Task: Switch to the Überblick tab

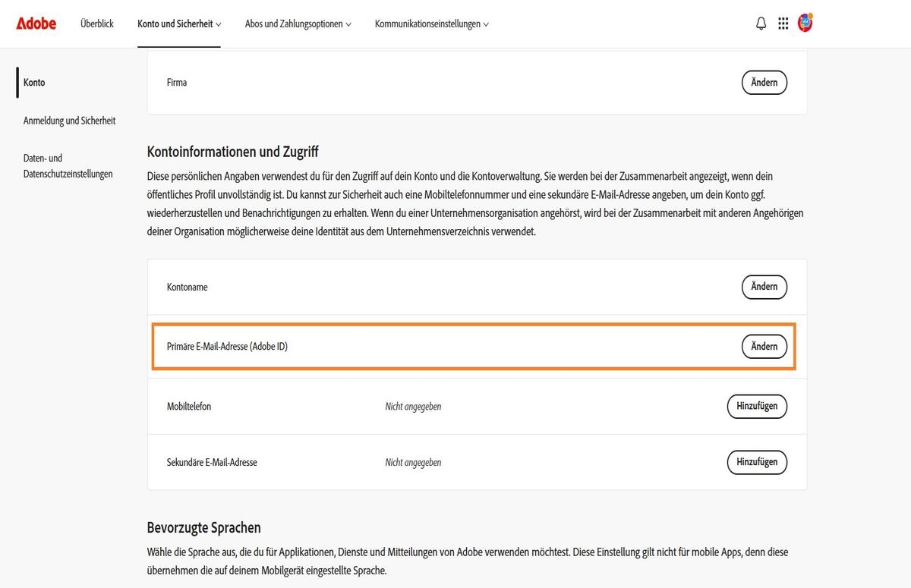Action: click(97, 24)
